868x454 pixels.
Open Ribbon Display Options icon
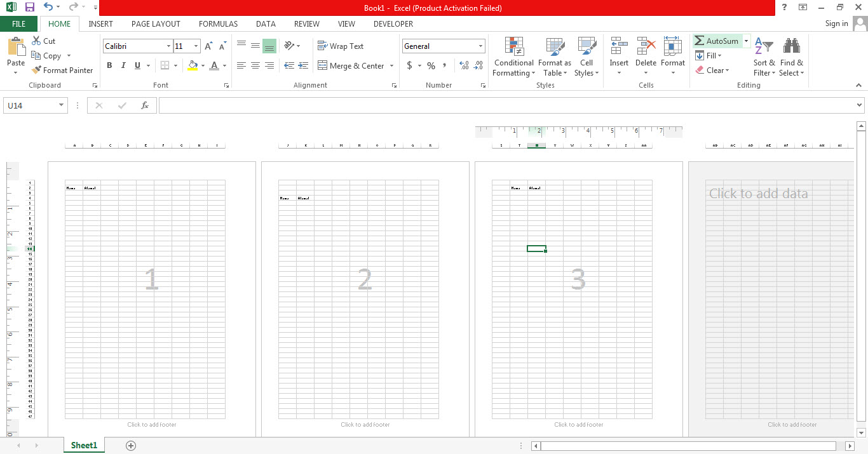coord(803,8)
